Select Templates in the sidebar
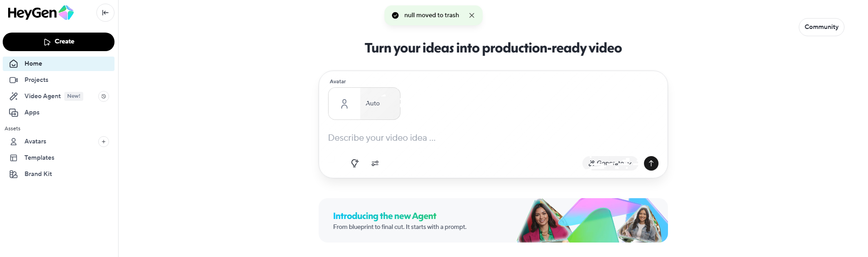This screenshot has width=868, height=257. 39,158
